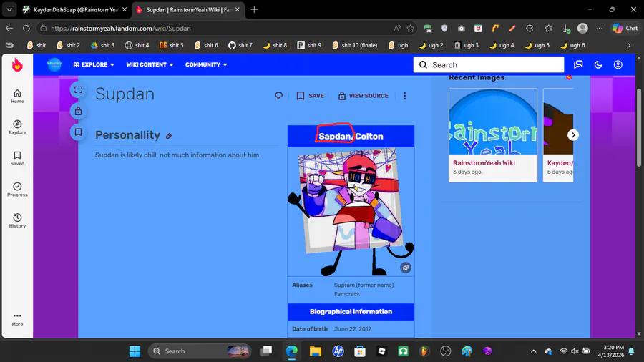Open the RainstormYeah Wiki image card
Viewport: 644px width, 362px height.
(x=493, y=135)
